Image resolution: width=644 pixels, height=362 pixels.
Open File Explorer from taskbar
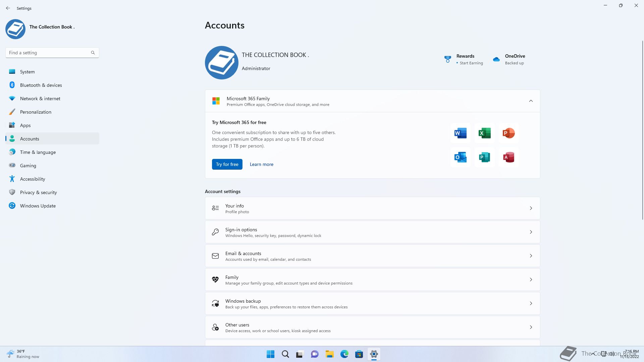pyautogui.click(x=330, y=354)
